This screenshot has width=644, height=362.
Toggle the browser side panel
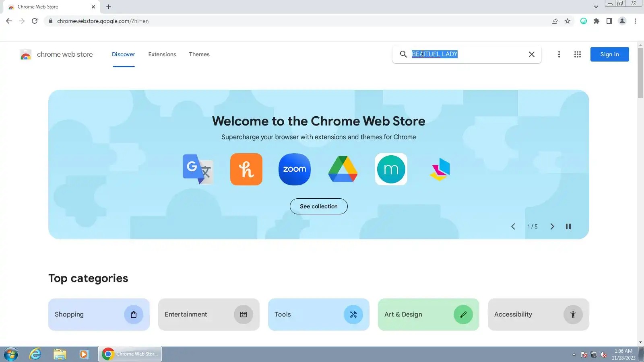tap(609, 21)
